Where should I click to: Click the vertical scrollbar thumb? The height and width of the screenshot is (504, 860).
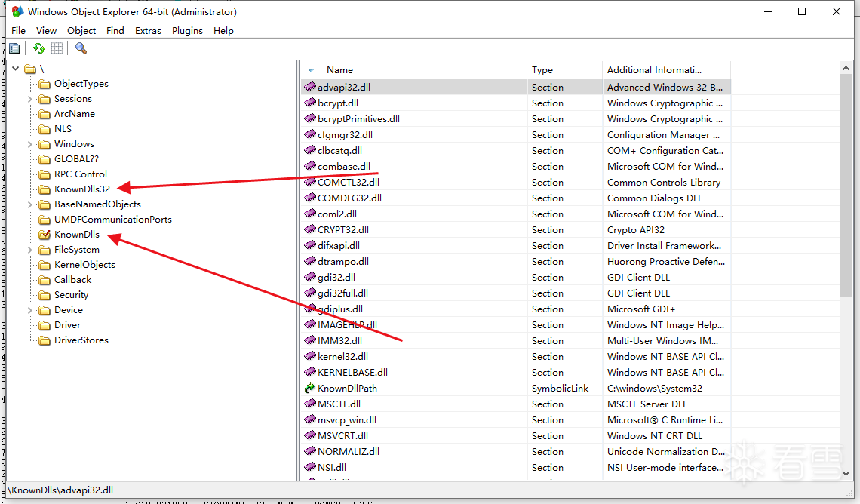click(x=846, y=186)
